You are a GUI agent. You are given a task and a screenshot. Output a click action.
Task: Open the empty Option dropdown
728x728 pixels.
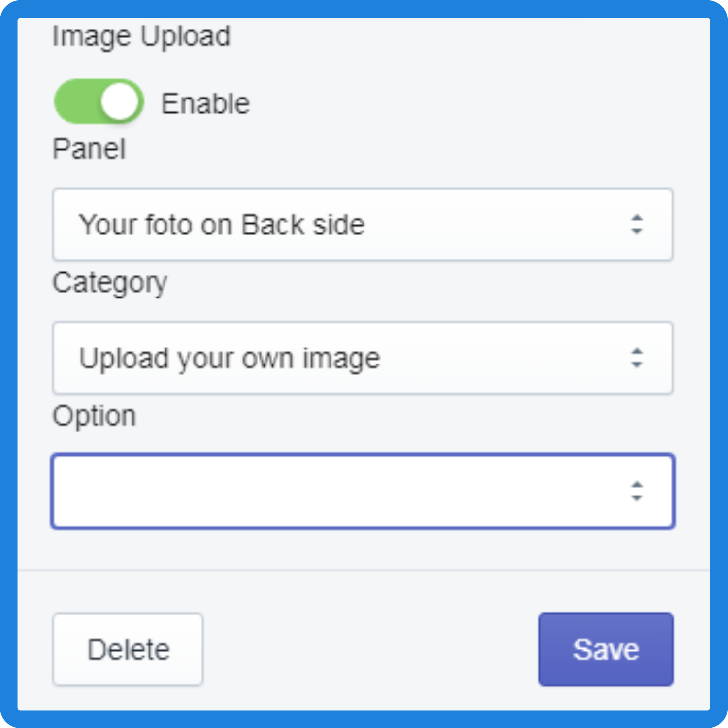pyautogui.click(x=363, y=491)
